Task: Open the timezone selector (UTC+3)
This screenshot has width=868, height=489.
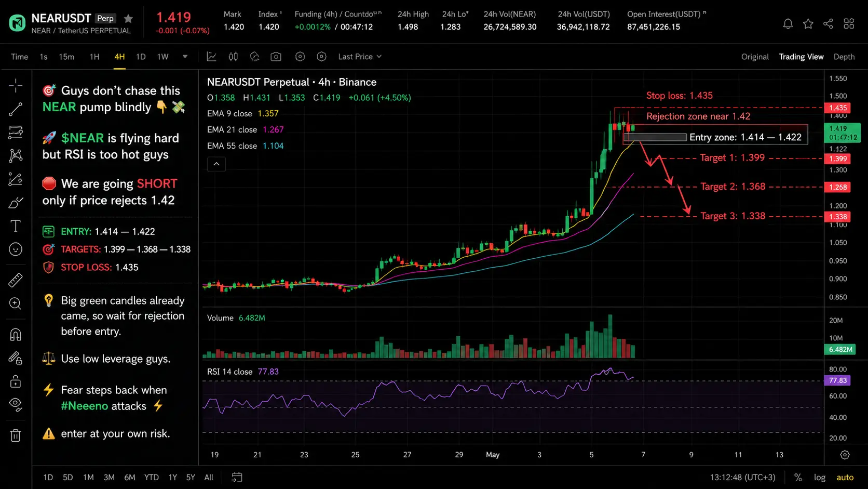Action: [743, 477]
